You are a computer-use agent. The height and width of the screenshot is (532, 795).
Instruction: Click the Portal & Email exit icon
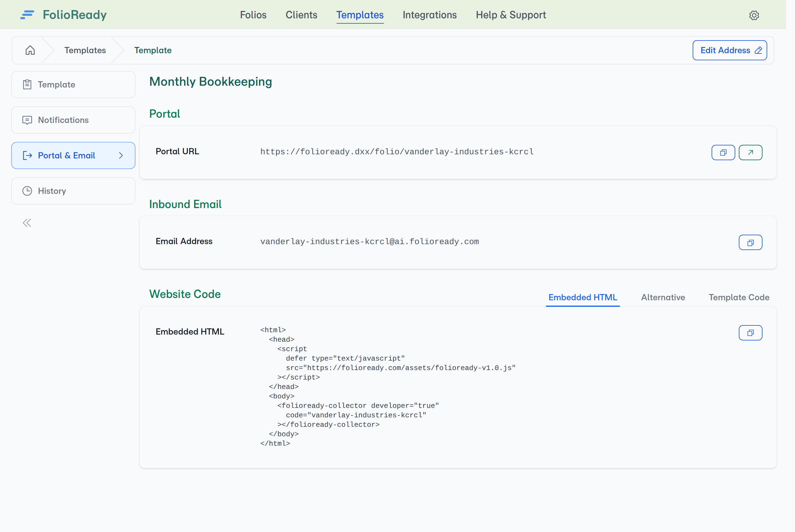click(x=27, y=155)
